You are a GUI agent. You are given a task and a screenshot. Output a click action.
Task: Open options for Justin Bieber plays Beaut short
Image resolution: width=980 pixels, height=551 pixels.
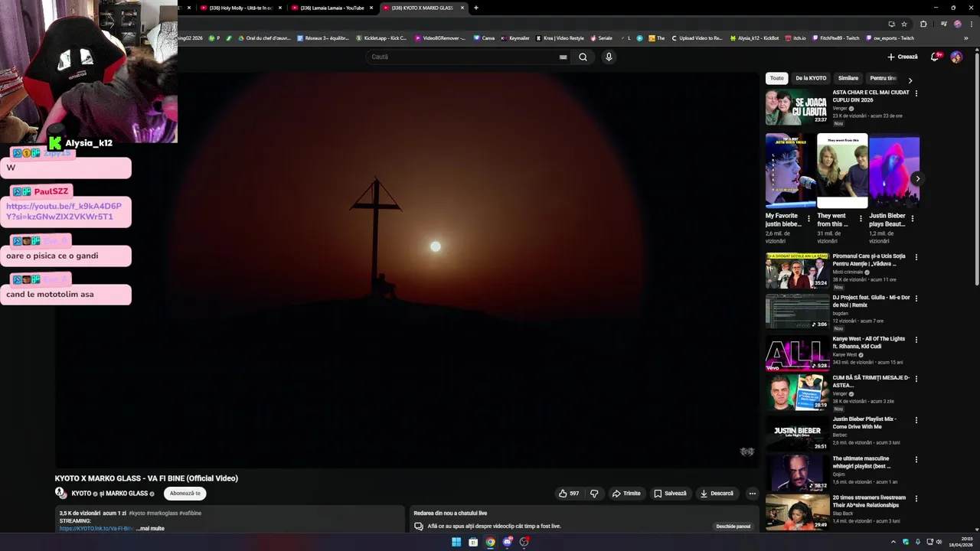[x=912, y=219]
